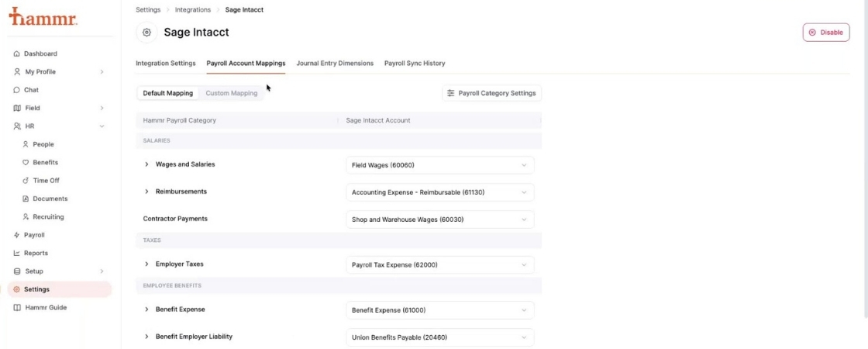Click the Disable button
The image size is (868, 349).
tap(826, 32)
